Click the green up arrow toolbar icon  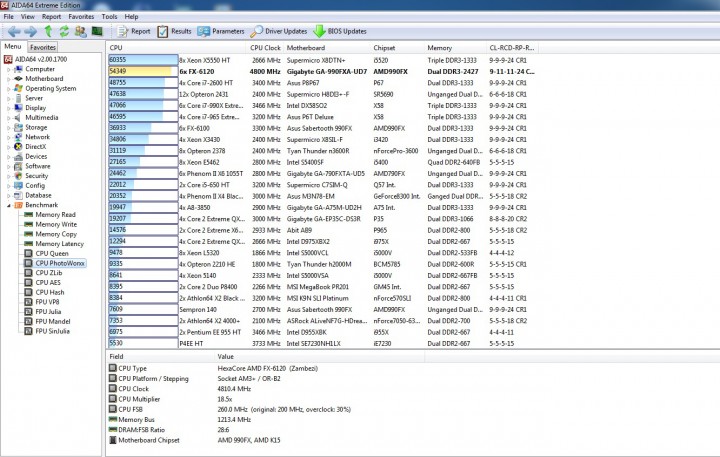click(48, 31)
